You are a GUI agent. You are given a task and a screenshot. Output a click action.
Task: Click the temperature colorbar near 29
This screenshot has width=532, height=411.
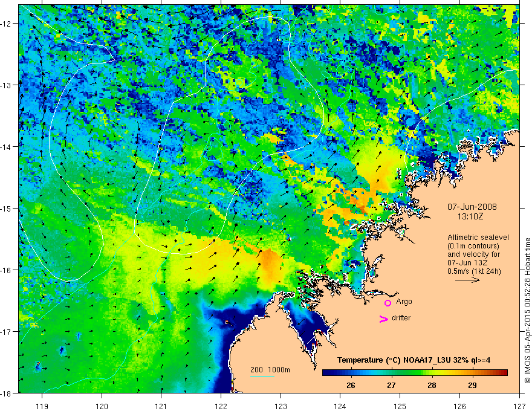click(472, 373)
